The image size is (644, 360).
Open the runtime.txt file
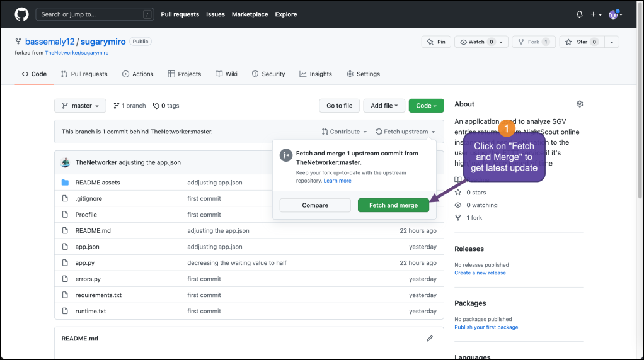90,311
